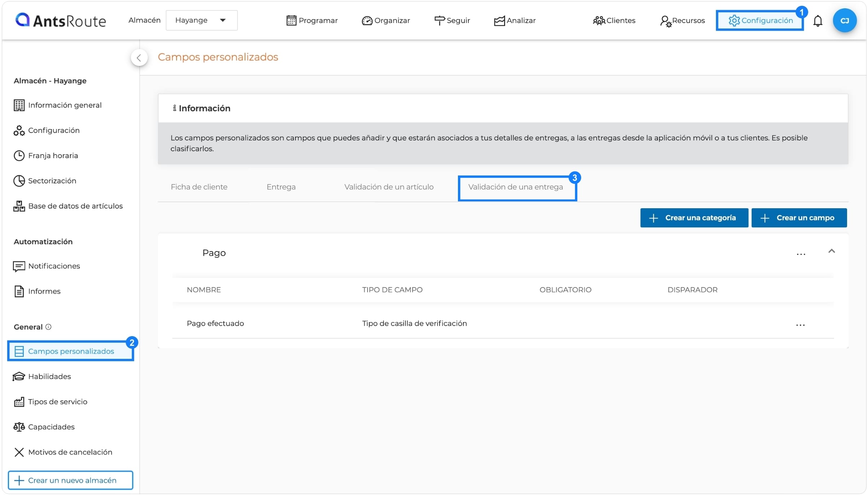Image resolution: width=868 pixels, height=495 pixels.
Task: Open the Pago category options menu
Action: [x=801, y=254]
